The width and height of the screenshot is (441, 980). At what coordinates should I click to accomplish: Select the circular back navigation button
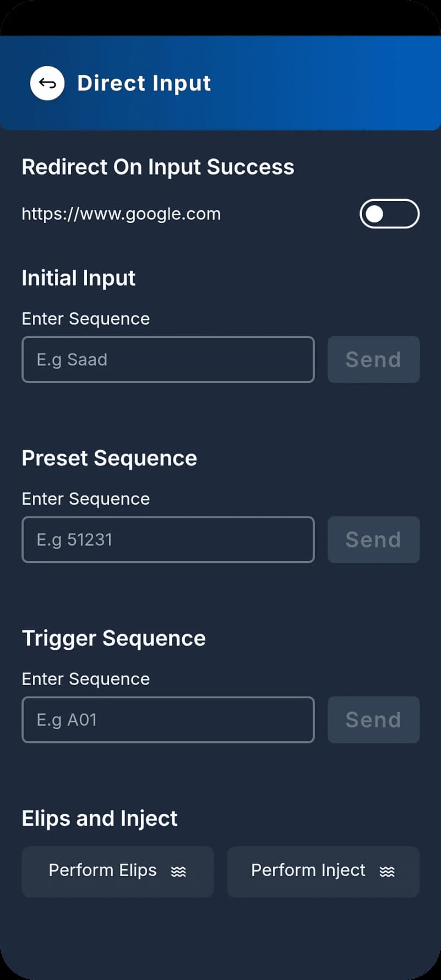click(x=47, y=83)
